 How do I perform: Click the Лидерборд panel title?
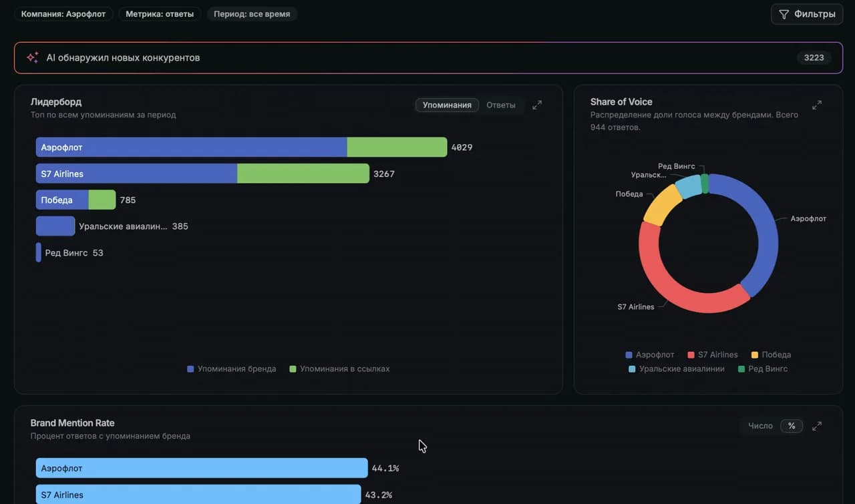[56, 101]
